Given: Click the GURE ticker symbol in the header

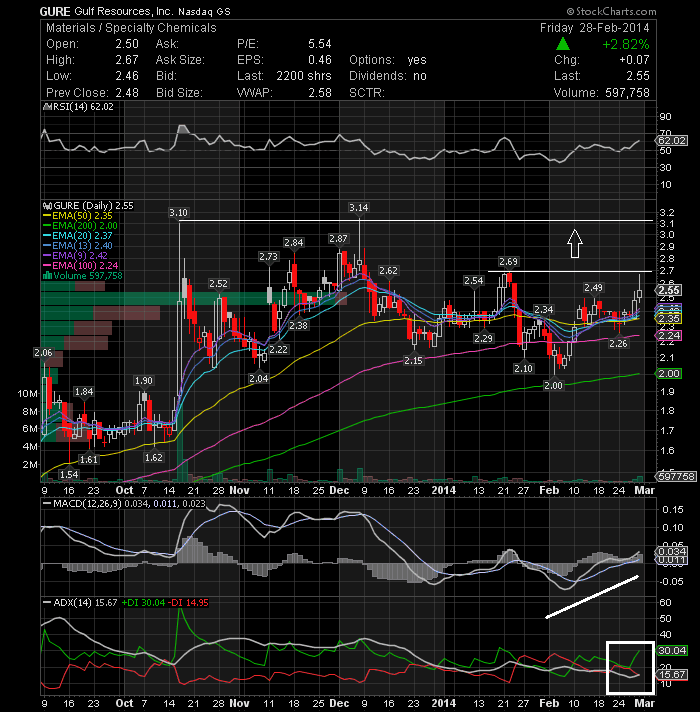Looking at the screenshot, I should [55, 11].
